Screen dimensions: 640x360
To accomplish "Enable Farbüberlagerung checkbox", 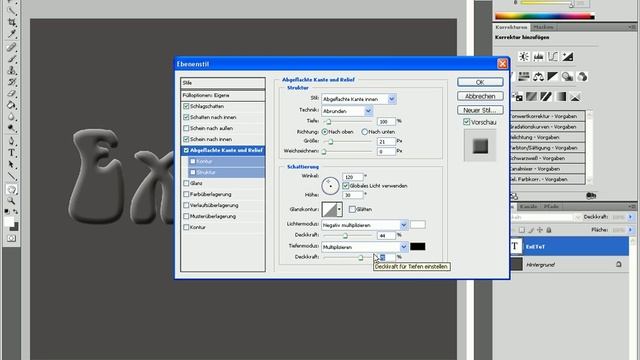I will coord(186,194).
